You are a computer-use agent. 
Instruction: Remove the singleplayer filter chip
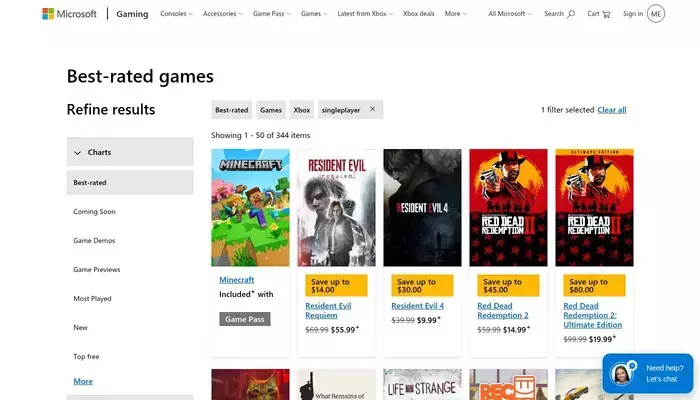click(372, 109)
